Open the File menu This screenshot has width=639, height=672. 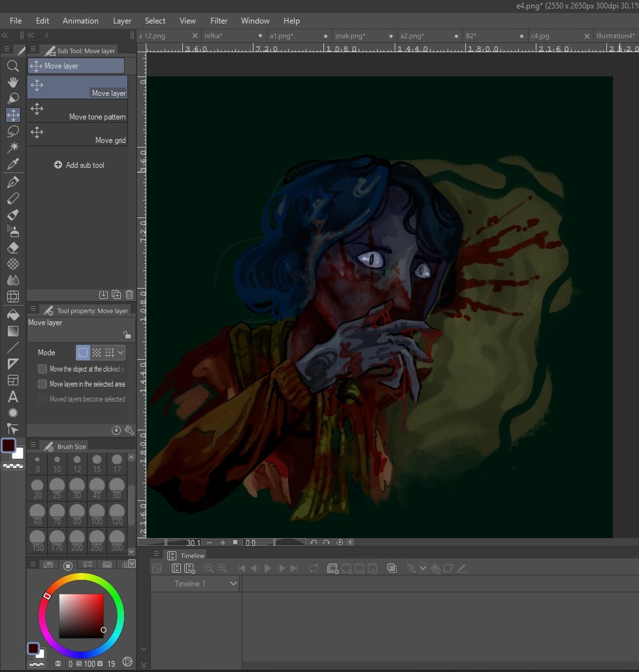[16, 21]
